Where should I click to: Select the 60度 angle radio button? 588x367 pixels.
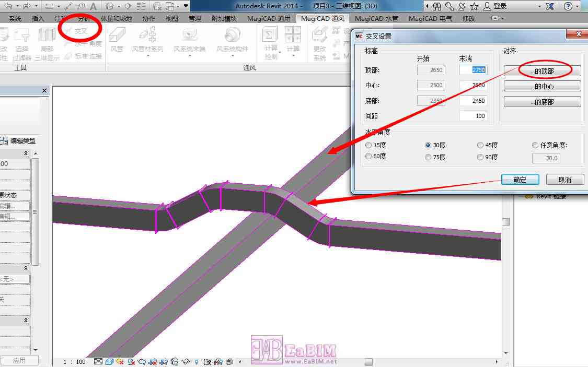pyautogui.click(x=368, y=156)
